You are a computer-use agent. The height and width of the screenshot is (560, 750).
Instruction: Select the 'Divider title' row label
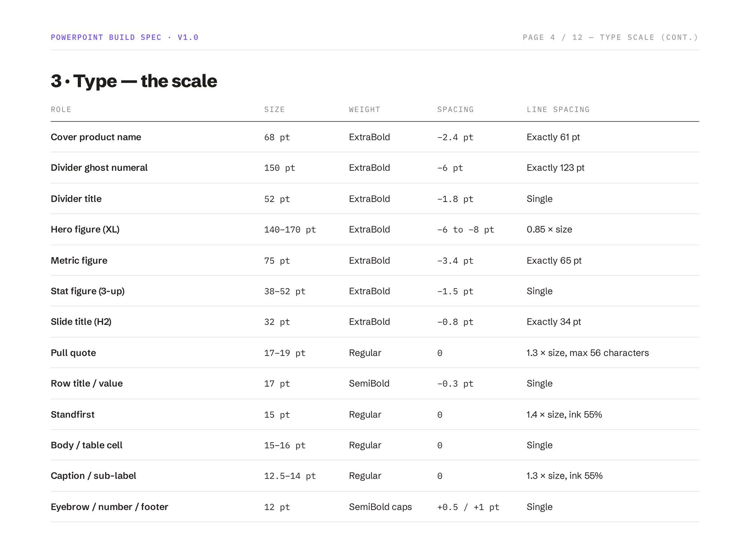point(76,199)
